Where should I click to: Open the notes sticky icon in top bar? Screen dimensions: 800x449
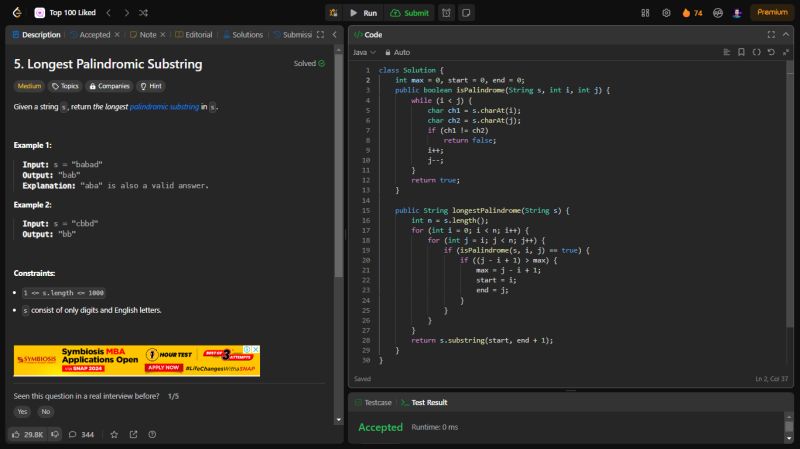coord(466,13)
